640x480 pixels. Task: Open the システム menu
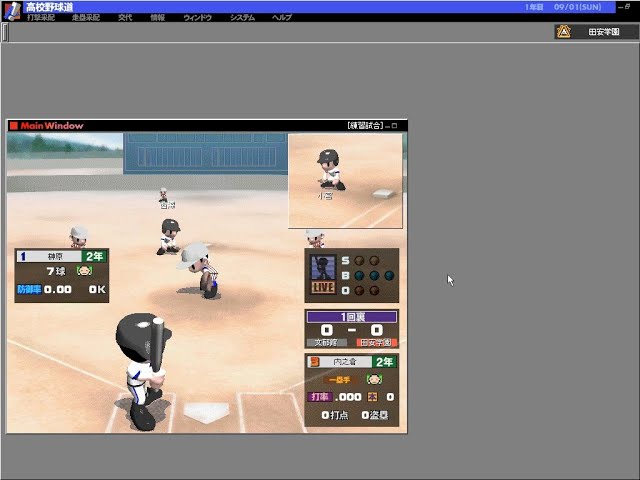242,18
